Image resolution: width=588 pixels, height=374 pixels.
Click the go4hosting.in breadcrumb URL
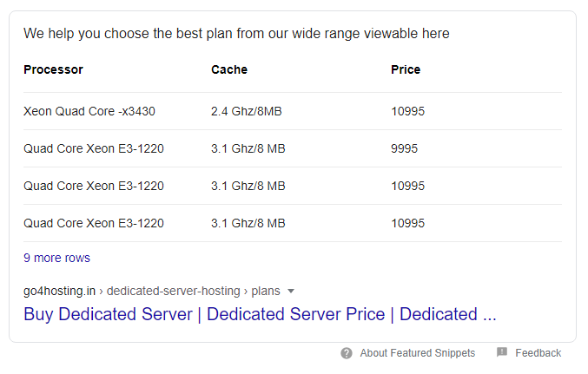pyautogui.click(x=59, y=292)
